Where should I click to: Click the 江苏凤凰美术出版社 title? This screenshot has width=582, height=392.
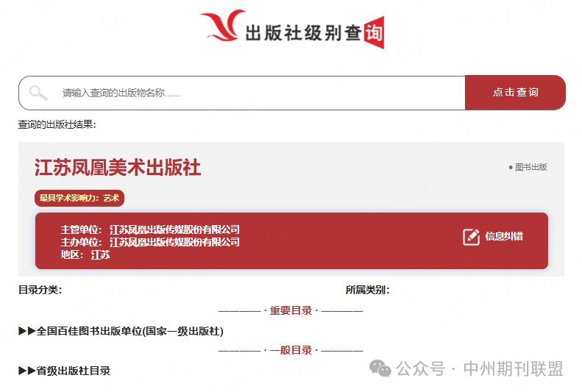[118, 167]
